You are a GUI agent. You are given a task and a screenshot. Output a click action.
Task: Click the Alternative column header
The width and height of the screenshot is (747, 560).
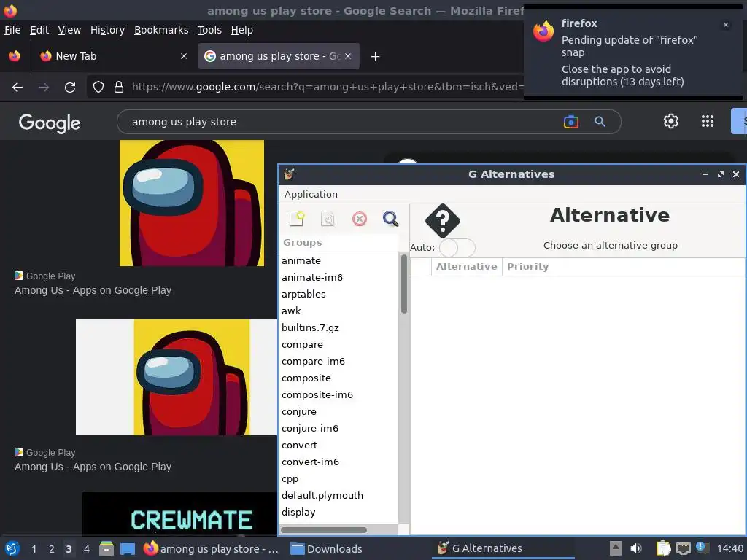click(x=466, y=267)
